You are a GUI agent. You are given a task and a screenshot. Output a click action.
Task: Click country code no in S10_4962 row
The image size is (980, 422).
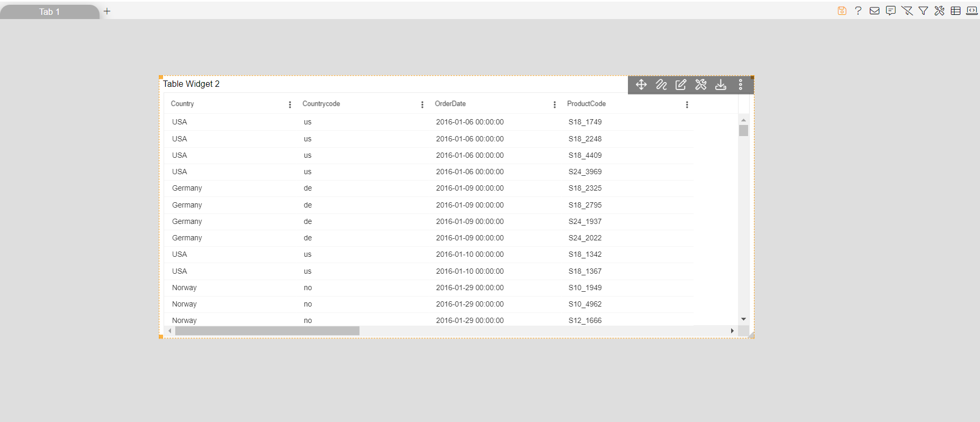tap(308, 304)
